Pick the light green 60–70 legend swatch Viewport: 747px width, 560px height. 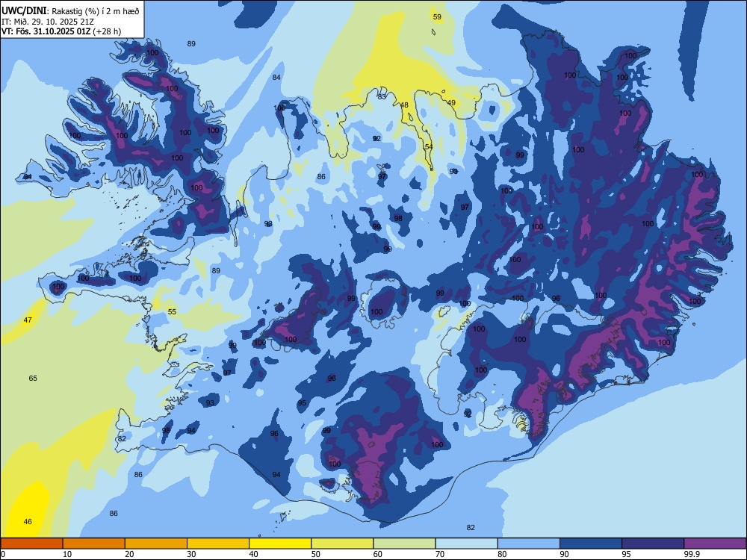pos(404,544)
